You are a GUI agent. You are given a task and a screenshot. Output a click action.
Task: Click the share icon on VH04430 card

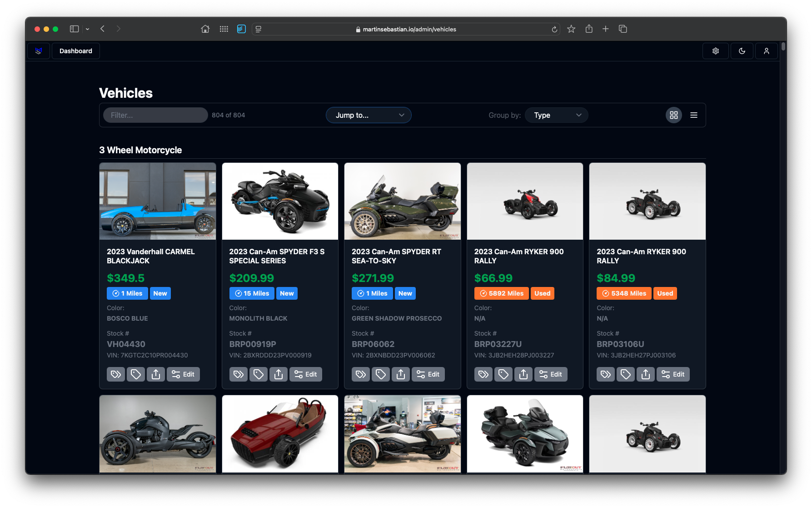click(x=156, y=374)
